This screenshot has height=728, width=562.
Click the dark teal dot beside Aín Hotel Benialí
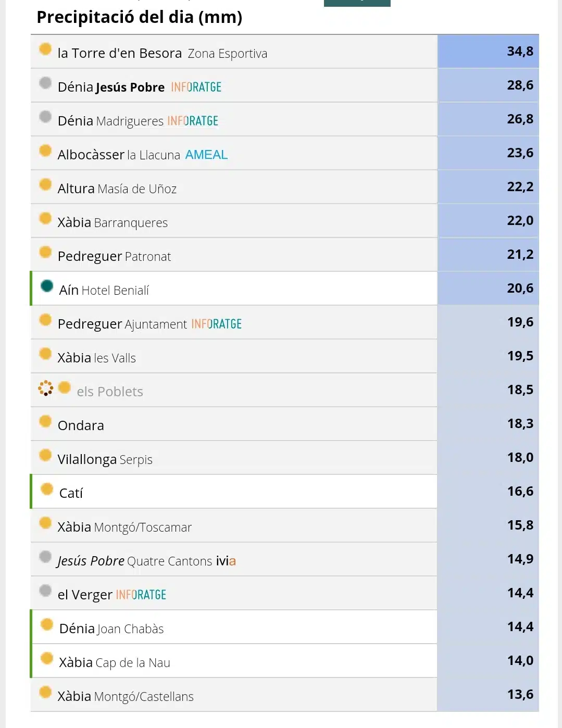coord(47,285)
